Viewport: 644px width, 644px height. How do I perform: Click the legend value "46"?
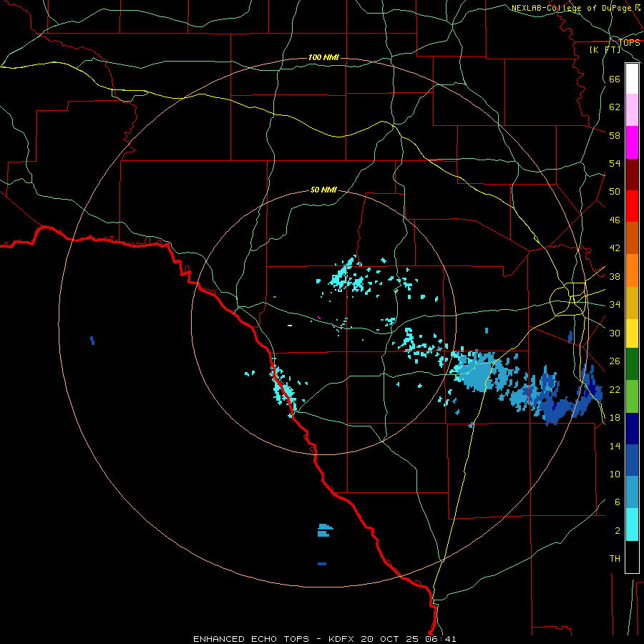pyautogui.click(x=615, y=220)
